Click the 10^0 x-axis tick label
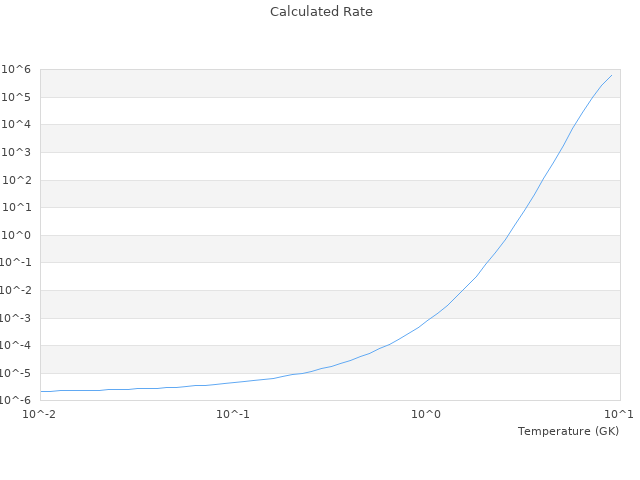The width and height of the screenshot is (640, 480). point(427,414)
